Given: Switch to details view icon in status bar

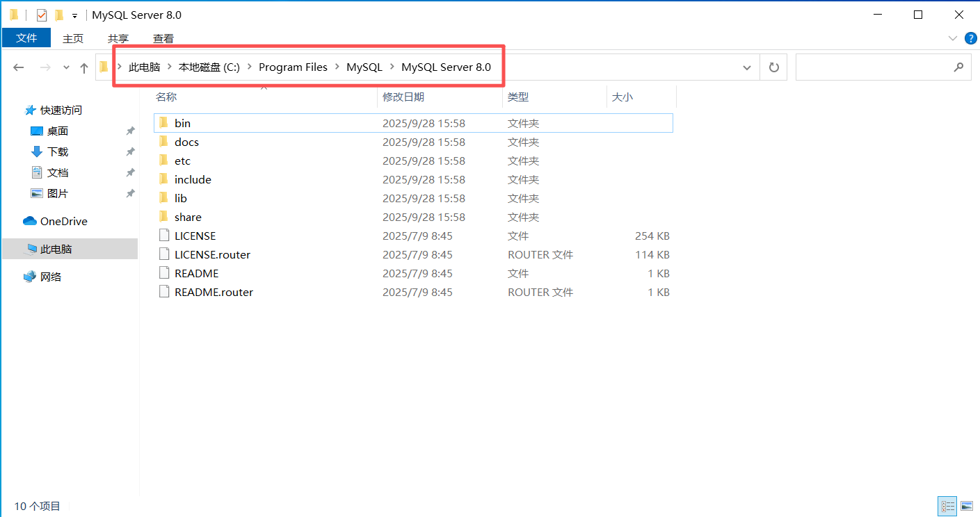Looking at the screenshot, I should tap(947, 506).
